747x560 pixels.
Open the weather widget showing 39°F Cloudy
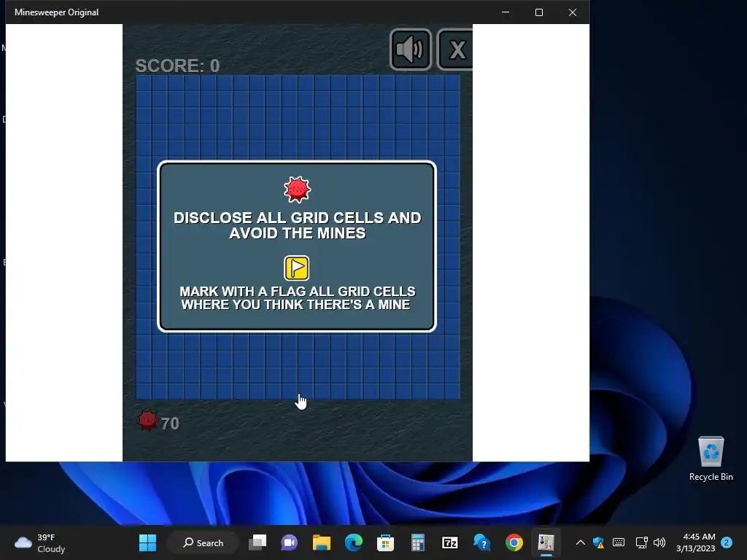(x=39, y=542)
